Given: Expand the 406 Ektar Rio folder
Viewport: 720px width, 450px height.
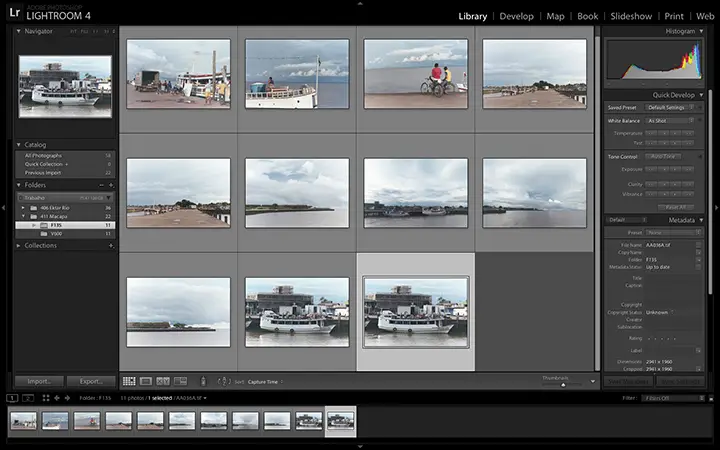Looking at the screenshot, I should (x=23, y=208).
